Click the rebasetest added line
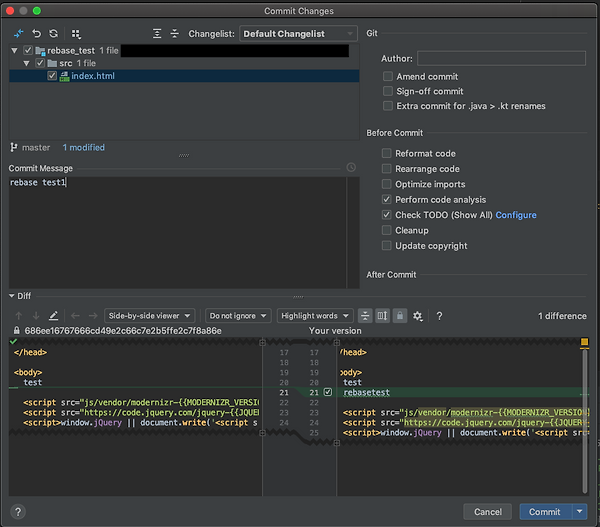Screen dimensions: 600x527 point(367,392)
